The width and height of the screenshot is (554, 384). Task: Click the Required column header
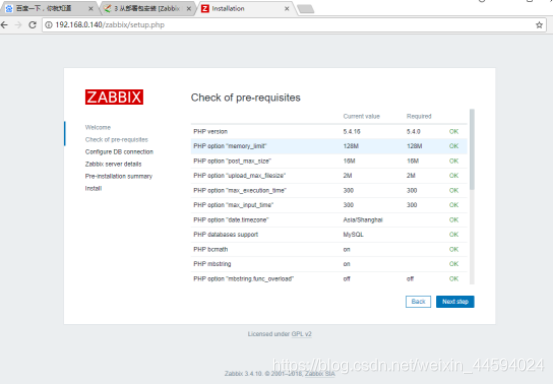click(419, 116)
